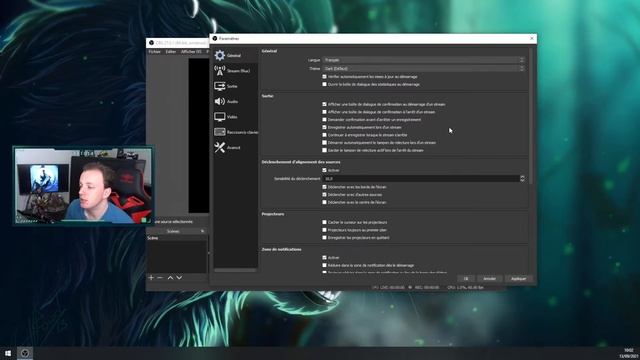Open the Fichier menu in OBS window

click(x=154, y=52)
